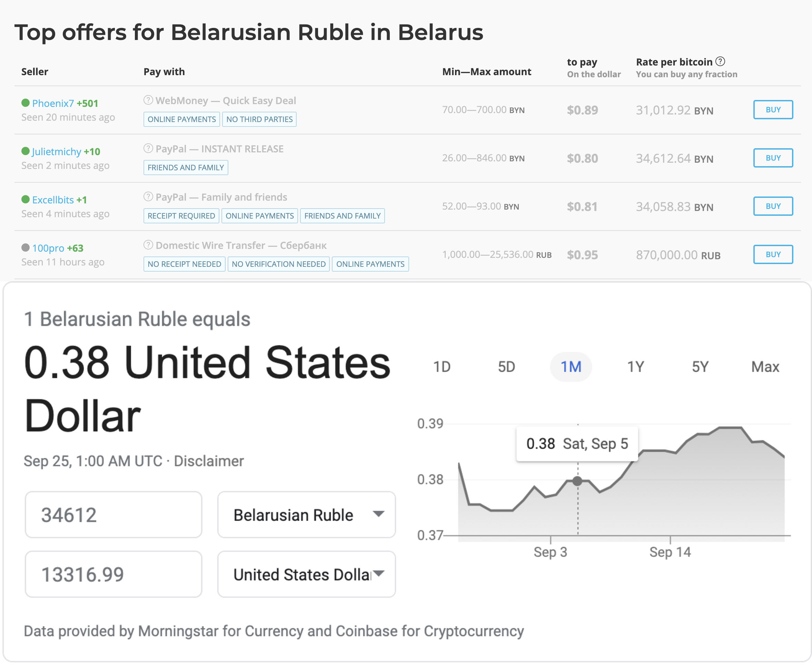The image size is (812, 666).
Task: Click question icon beside PayPal Family and friends
Action: (148, 197)
